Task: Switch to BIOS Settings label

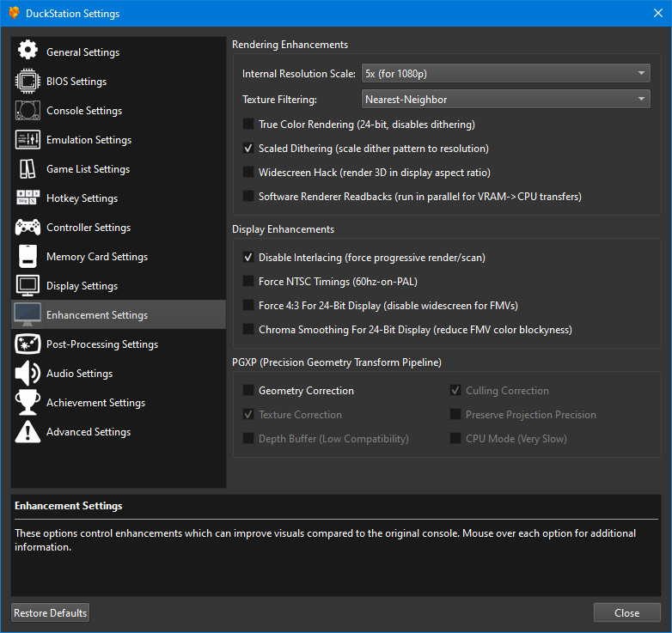Action: 76,82
